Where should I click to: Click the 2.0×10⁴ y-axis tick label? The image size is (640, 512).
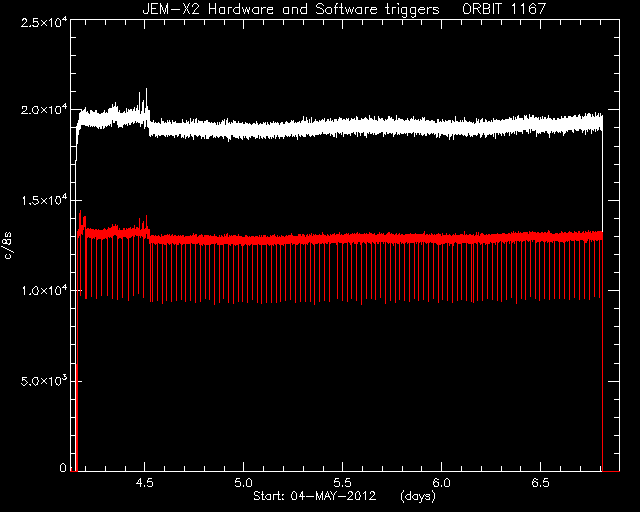tap(44, 110)
